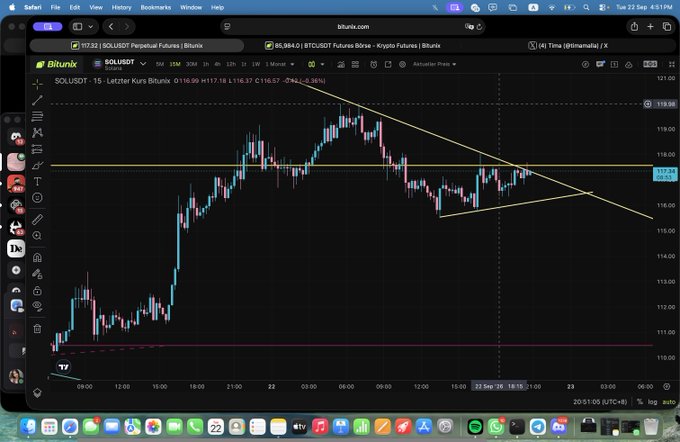Toggle Safari sidebar button
The image size is (680, 442).
pyautogui.click(x=78, y=26)
